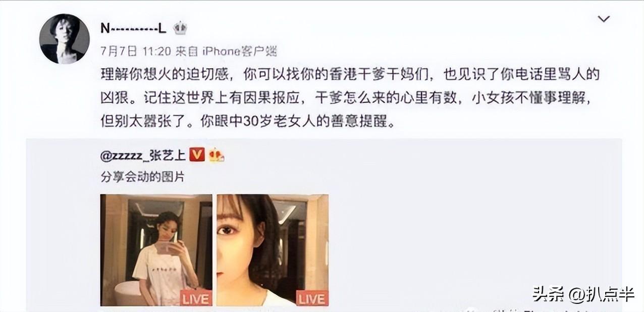The height and width of the screenshot is (312, 644).
Task: Open the reposted user @zzzzz_张艺上
Action: pyautogui.click(x=143, y=157)
